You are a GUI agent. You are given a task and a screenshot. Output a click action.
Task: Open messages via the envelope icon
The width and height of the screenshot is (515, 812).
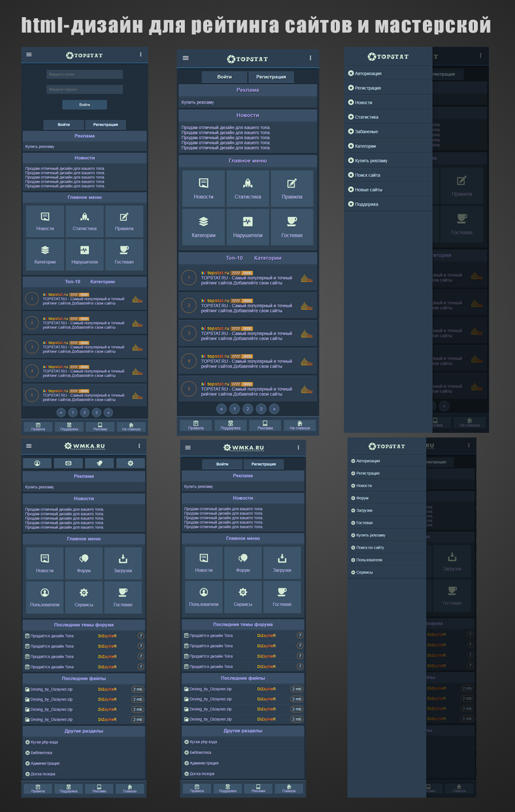pyautogui.click(x=68, y=463)
